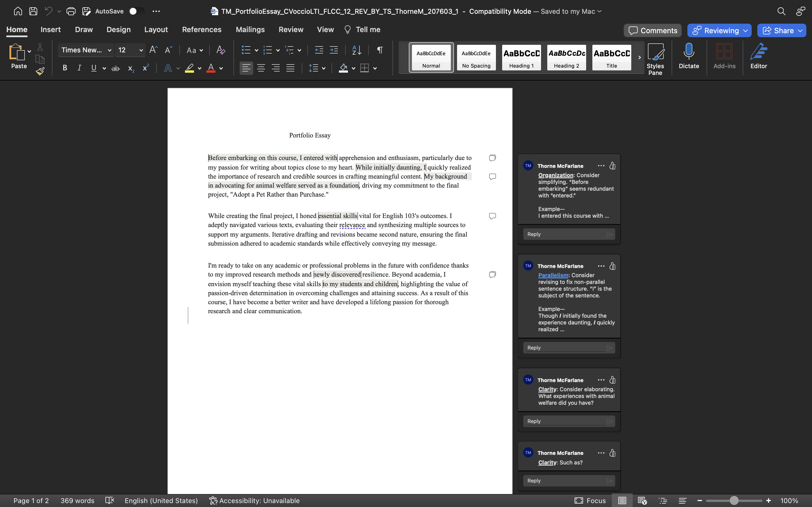Open the Reviewing mode dropdown
812x507 pixels.
[718, 30]
